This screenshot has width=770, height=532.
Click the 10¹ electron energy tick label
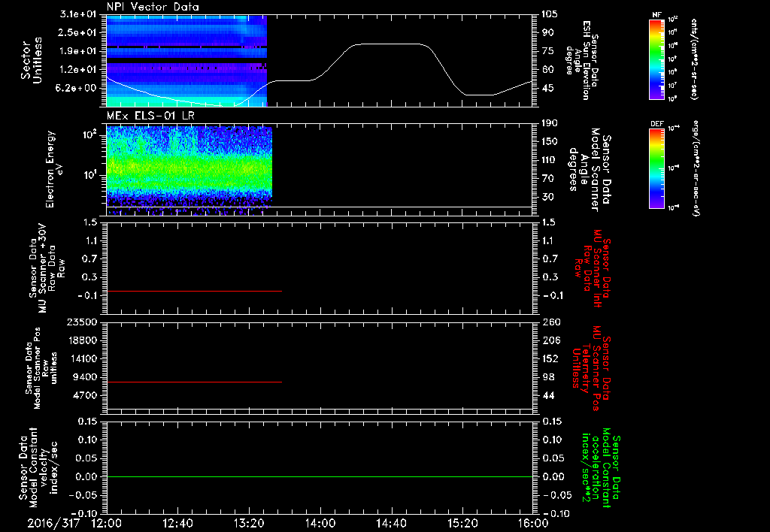(90, 175)
